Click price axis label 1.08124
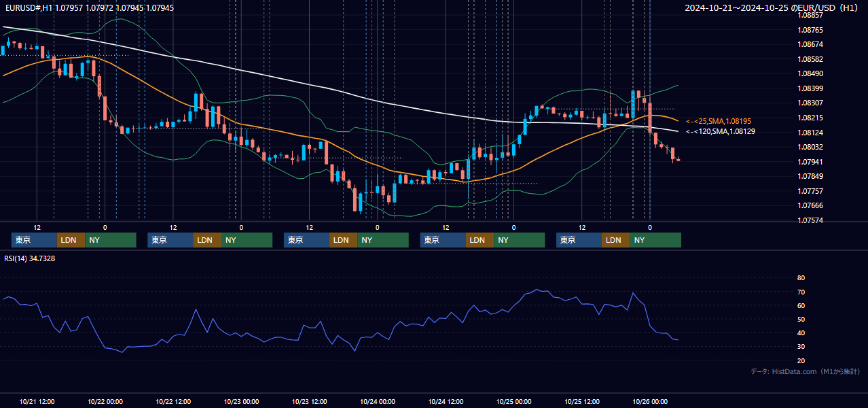The width and height of the screenshot is (868, 408). [x=810, y=133]
